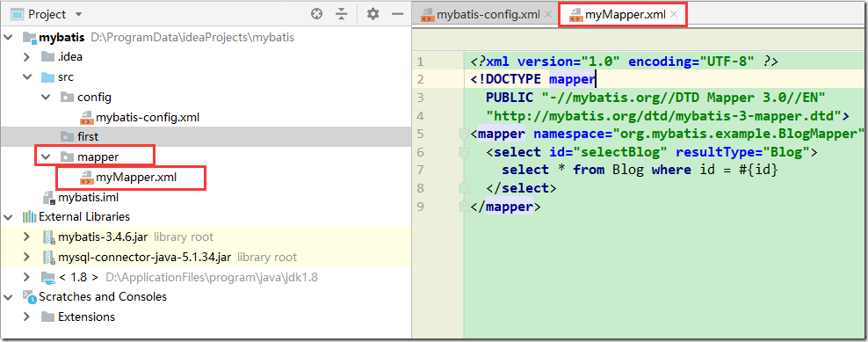Viewport: 868px width, 342px height.
Task: Expand mybatis-3.4.6.jar library
Action: 26,237
